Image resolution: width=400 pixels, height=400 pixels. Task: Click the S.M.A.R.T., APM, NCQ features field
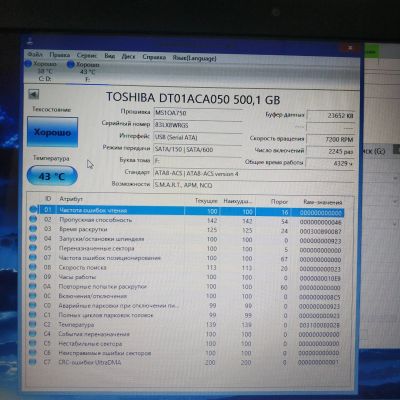point(253,185)
